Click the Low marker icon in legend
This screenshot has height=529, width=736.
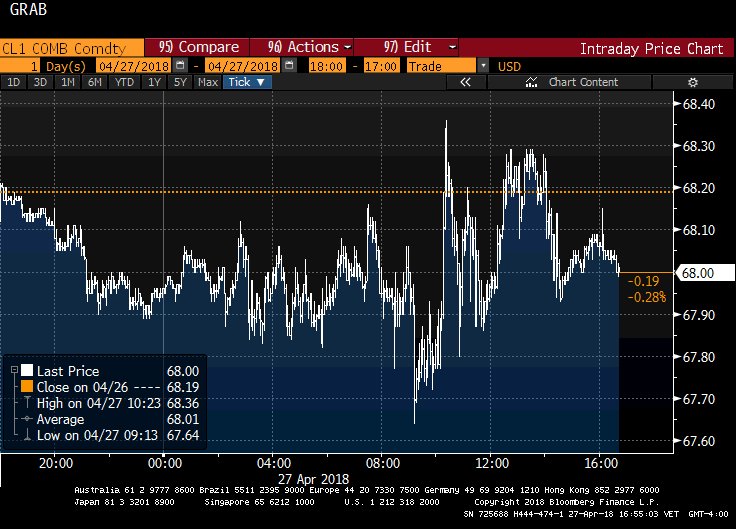pyautogui.click(x=27, y=436)
